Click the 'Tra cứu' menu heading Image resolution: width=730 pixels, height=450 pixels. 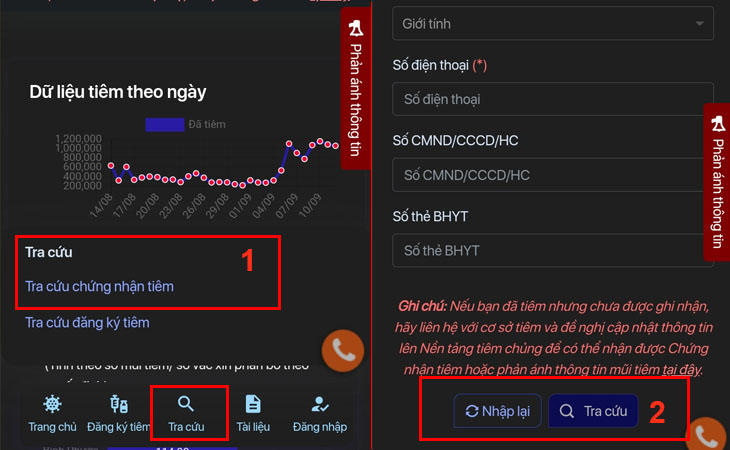49,252
